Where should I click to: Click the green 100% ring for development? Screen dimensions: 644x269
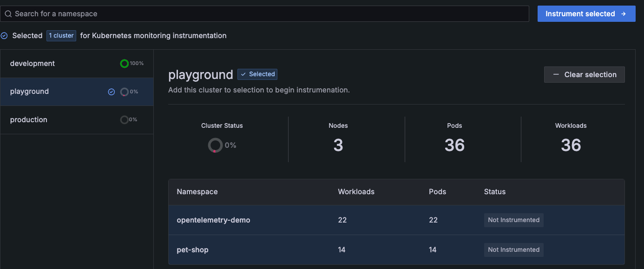coord(124,64)
